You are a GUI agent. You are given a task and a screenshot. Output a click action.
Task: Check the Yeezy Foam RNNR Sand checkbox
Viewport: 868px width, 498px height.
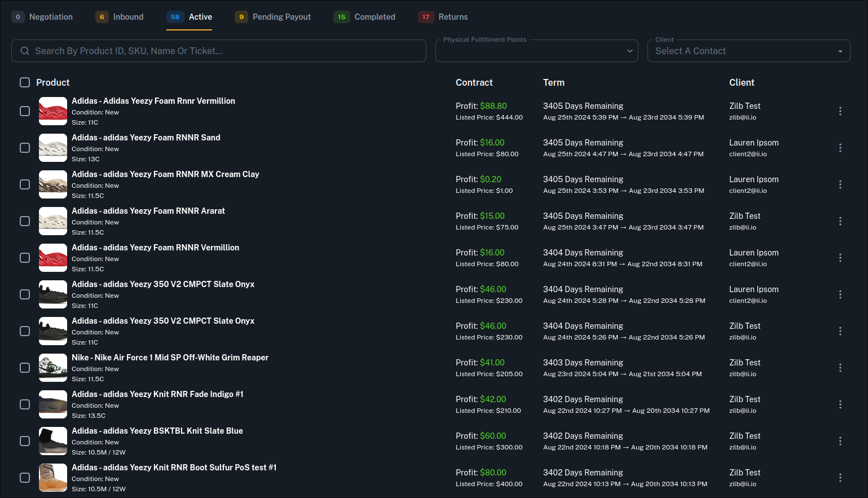click(25, 148)
